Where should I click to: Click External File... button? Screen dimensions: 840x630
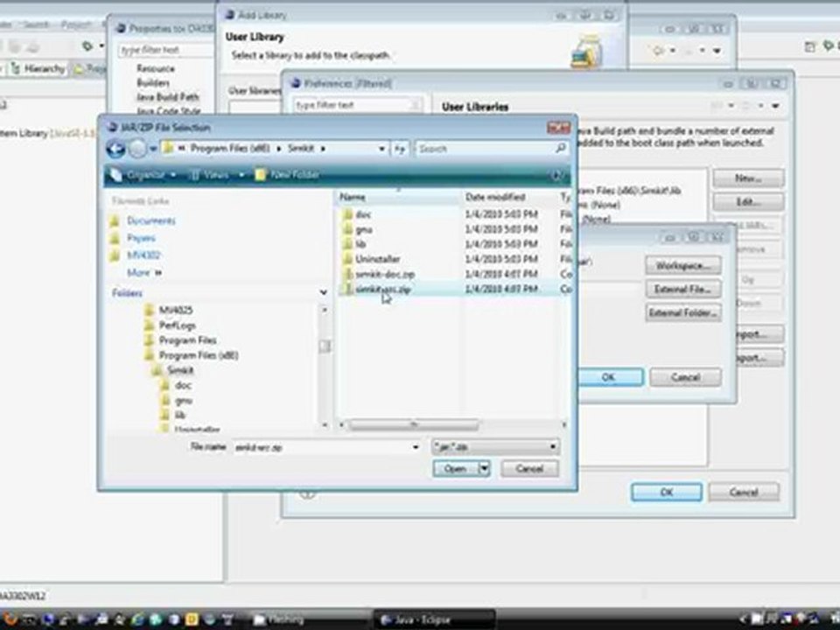(683, 290)
